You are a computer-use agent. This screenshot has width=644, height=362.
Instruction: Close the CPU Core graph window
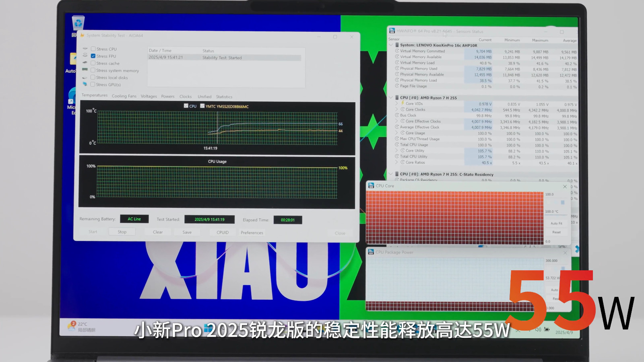[565, 186]
